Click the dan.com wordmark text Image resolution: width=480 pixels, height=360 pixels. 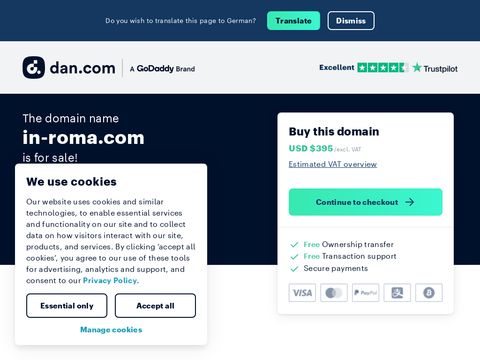tap(82, 68)
